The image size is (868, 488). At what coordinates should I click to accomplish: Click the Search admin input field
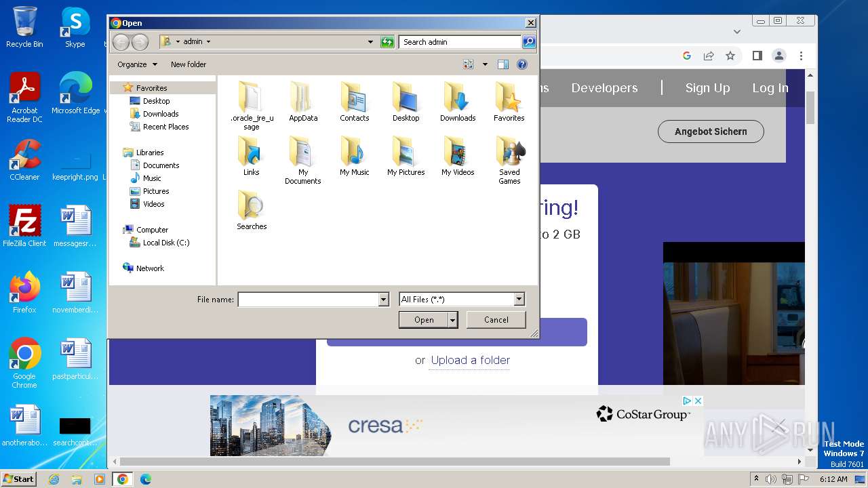460,42
